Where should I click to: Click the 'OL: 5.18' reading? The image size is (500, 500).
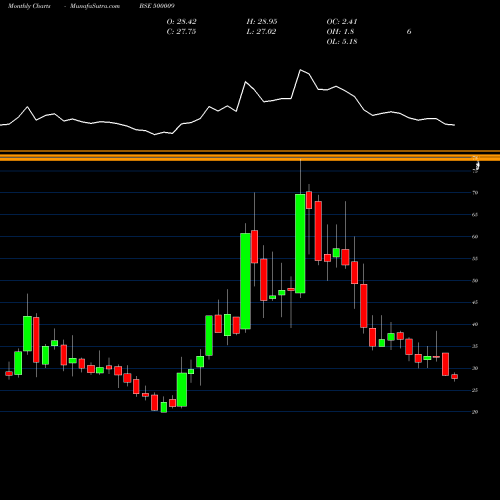[342, 42]
